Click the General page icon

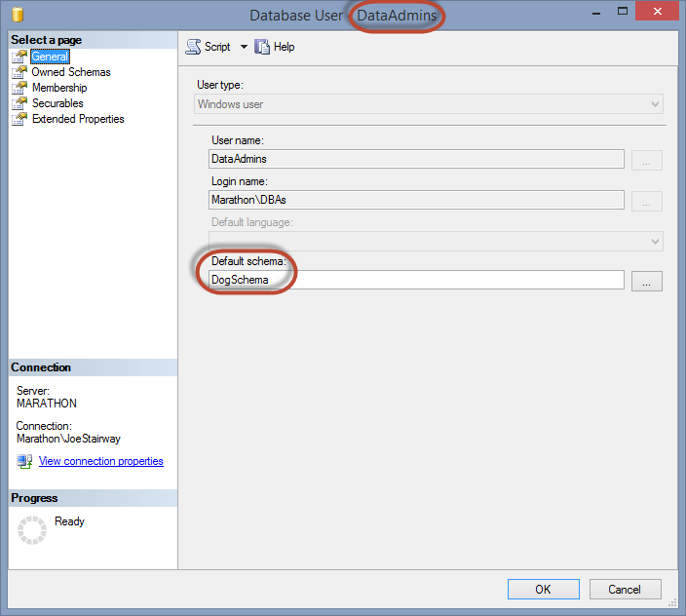[x=19, y=57]
